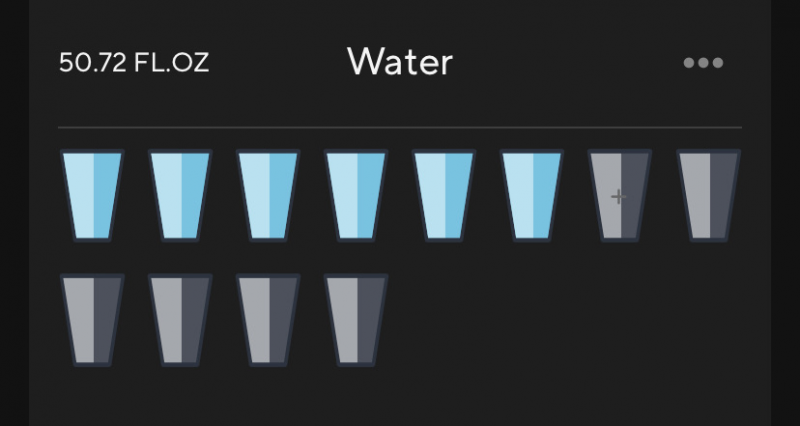This screenshot has height=426, width=800.
Task: Open the three-dot more options menu
Action: [x=703, y=63]
